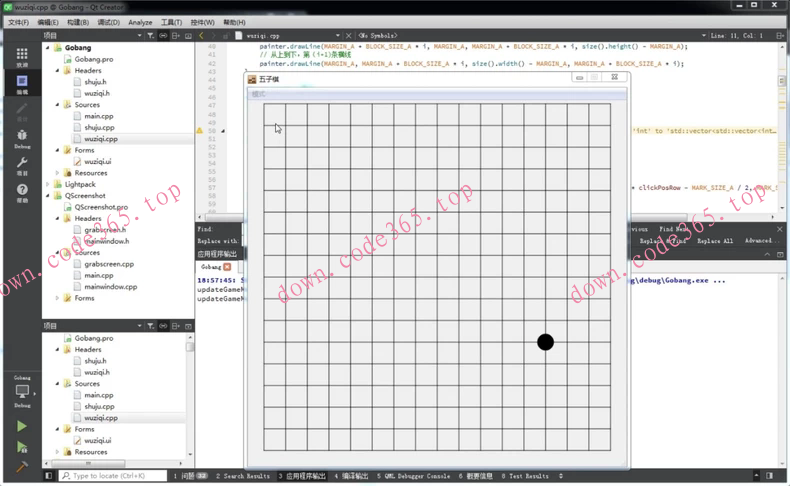The height and width of the screenshot is (486, 790).
Task: Open Help mode question mark icon
Action: [x=22, y=192]
